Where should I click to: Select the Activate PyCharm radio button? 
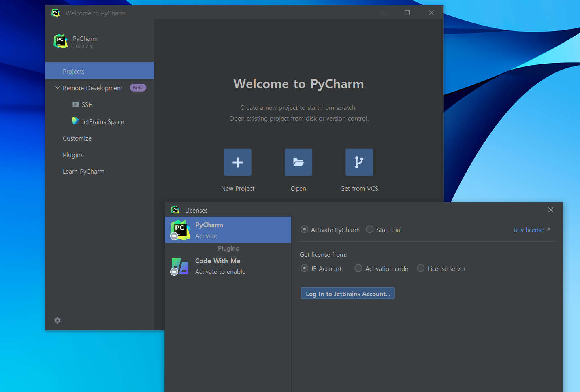click(x=305, y=230)
